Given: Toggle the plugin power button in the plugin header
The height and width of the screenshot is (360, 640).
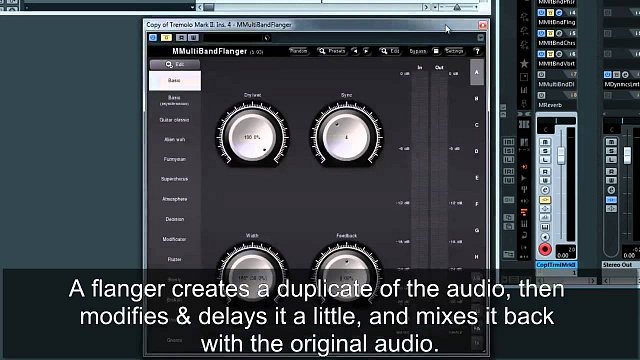Looking at the screenshot, I should tap(153, 38).
